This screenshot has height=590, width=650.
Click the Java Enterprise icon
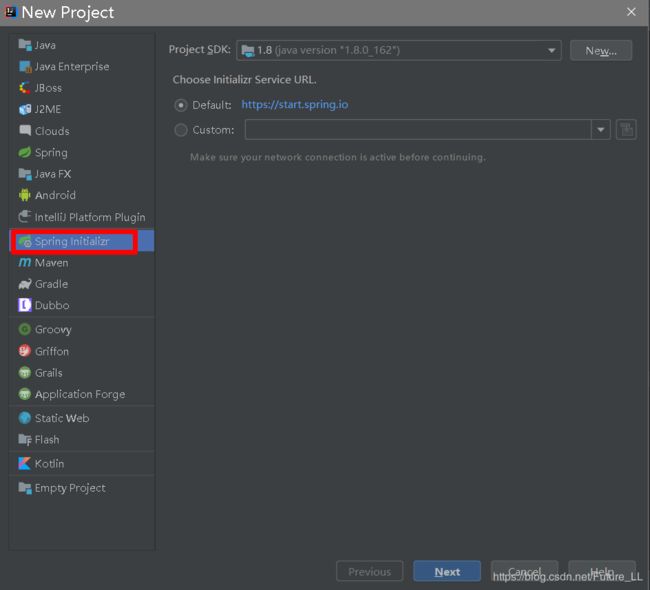(x=25, y=66)
